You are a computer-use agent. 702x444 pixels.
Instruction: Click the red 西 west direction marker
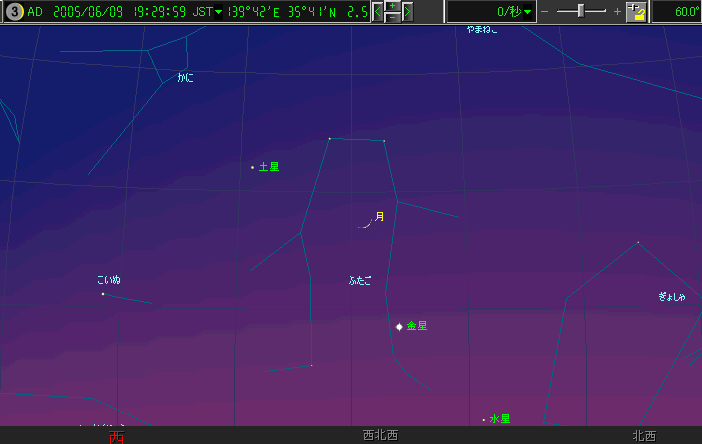click(116, 437)
